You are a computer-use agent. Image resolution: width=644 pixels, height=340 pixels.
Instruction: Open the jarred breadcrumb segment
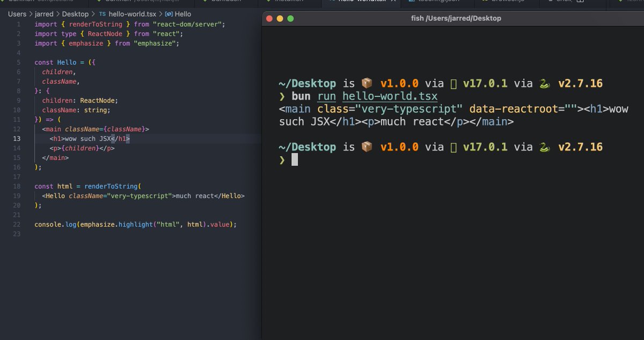[45, 14]
